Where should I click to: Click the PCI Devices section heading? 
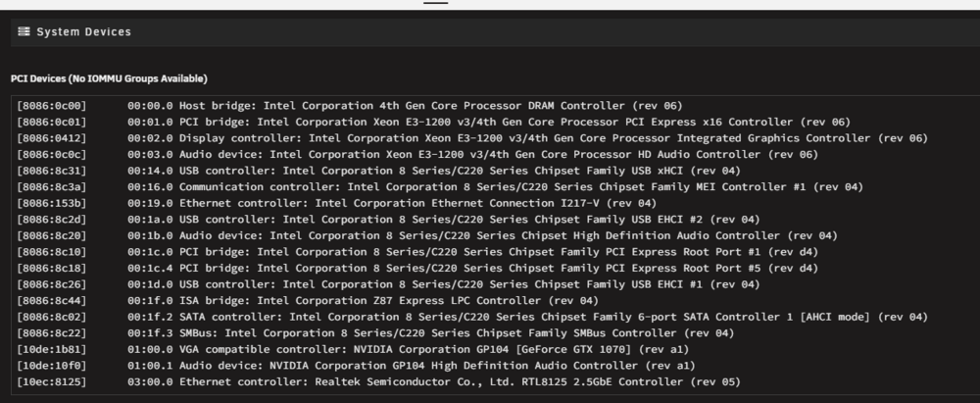(109, 78)
